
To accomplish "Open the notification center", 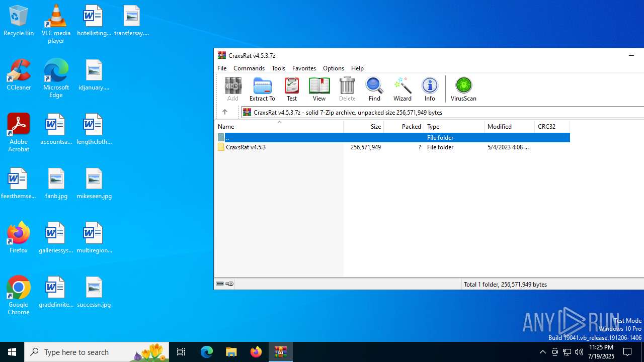I will coord(627,352).
